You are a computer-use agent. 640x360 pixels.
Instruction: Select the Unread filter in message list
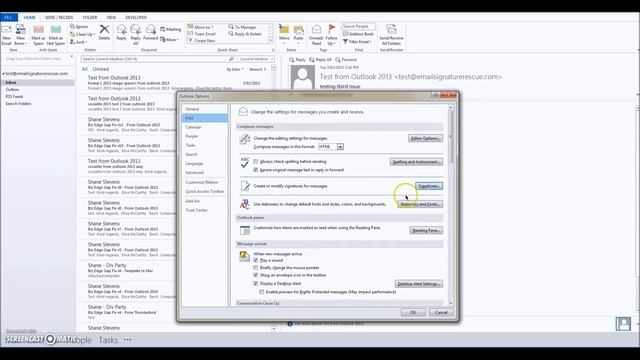coord(100,69)
